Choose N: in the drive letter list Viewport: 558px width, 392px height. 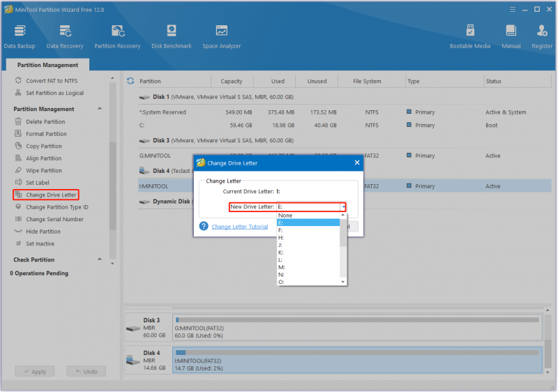[x=308, y=275]
